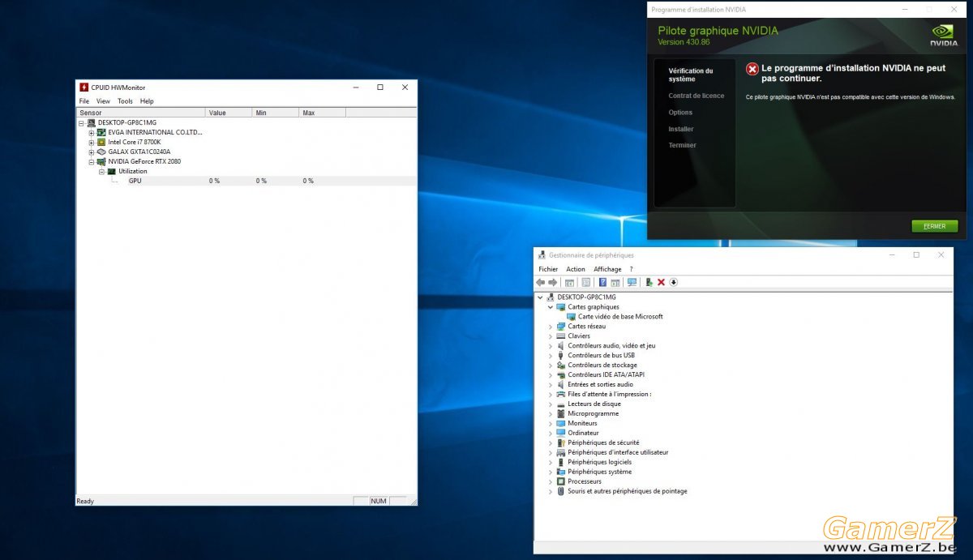Click the NUM indicator in HWMonitor status bar

point(379,501)
